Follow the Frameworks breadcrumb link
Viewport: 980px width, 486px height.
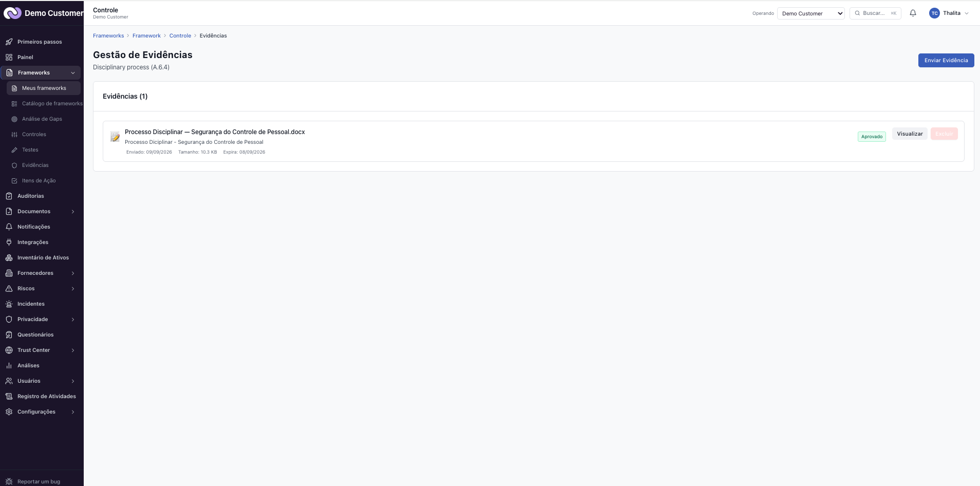coord(108,35)
